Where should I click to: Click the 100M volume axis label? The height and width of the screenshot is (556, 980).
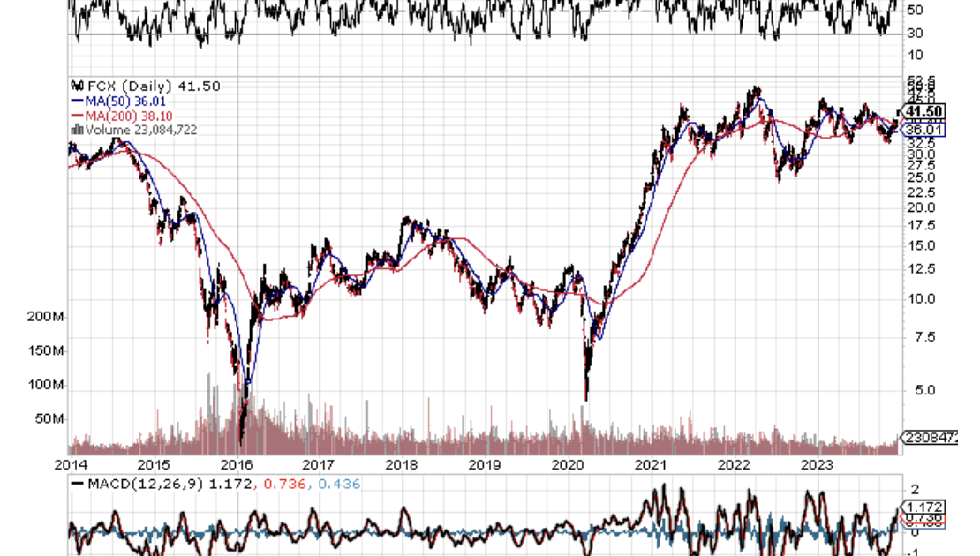[x=45, y=385]
